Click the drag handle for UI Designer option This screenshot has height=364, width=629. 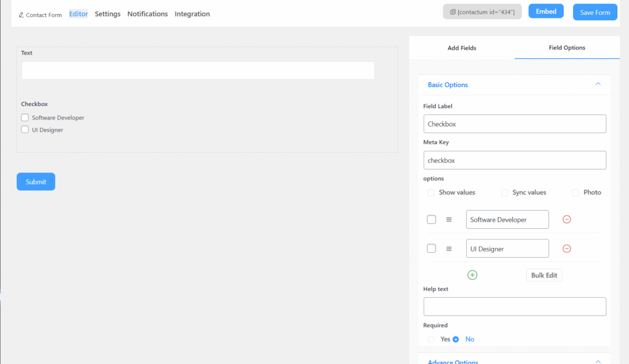pos(448,249)
